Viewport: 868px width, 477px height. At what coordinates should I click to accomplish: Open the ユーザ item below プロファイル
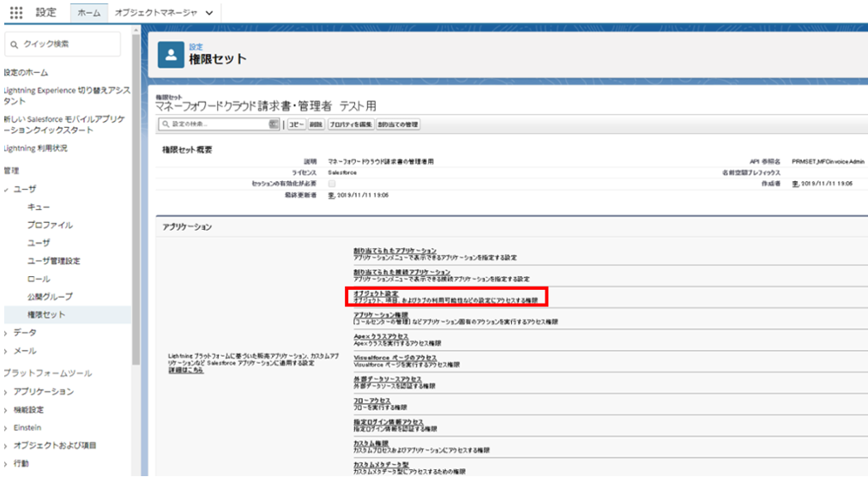click(x=39, y=243)
